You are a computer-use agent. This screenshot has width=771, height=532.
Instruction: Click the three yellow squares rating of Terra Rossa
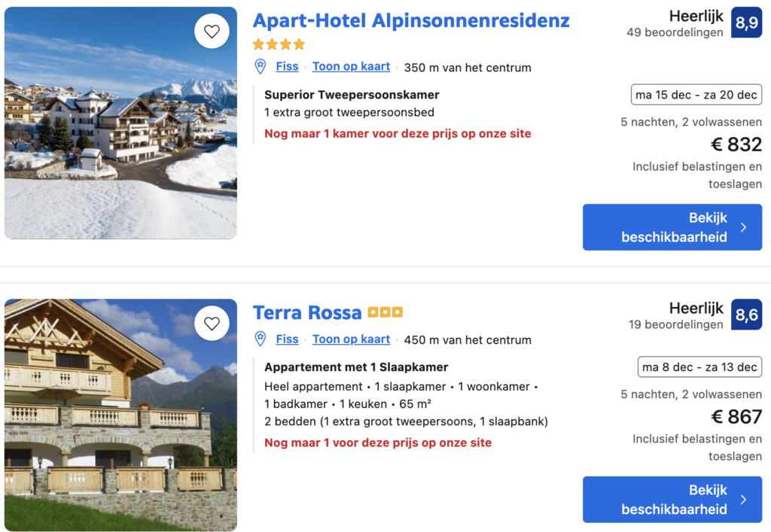pos(385,312)
